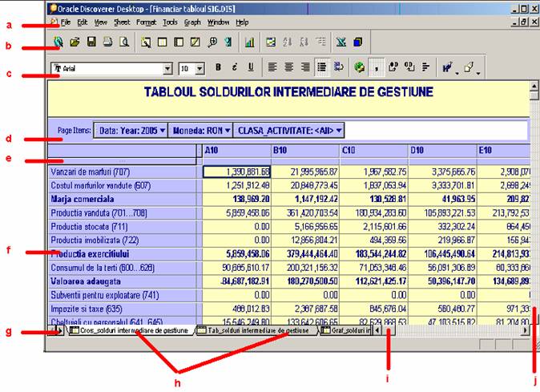Image resolution: width=540 pixels, height=392 pixels.
Task: Open the Arial font dropdown
Action: (x=168, y=68)
